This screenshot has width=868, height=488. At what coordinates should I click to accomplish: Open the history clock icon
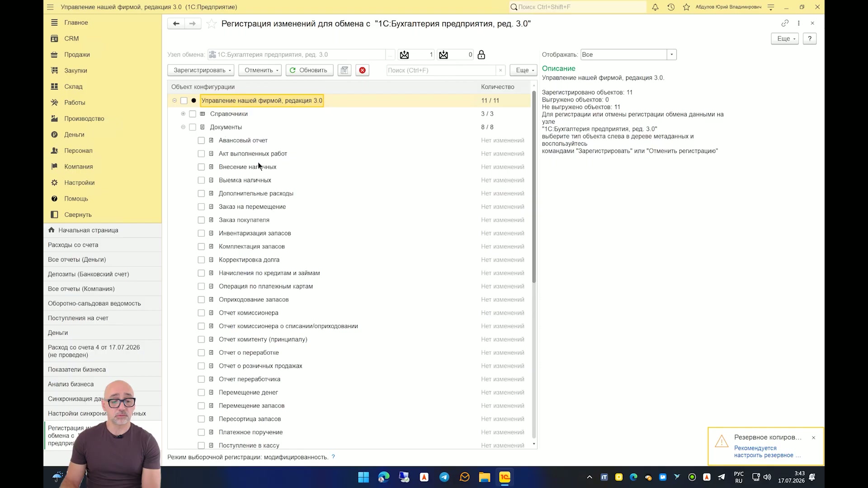coord(671,7)
